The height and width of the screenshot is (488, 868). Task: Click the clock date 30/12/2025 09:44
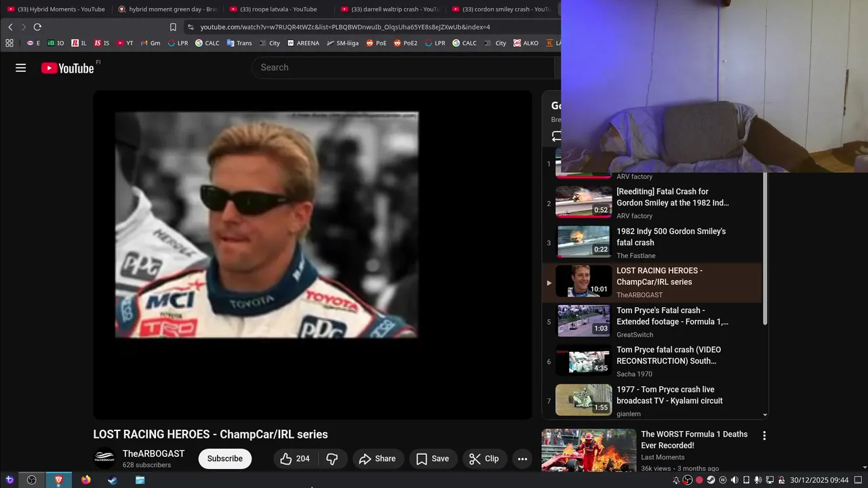pos(819,480)
